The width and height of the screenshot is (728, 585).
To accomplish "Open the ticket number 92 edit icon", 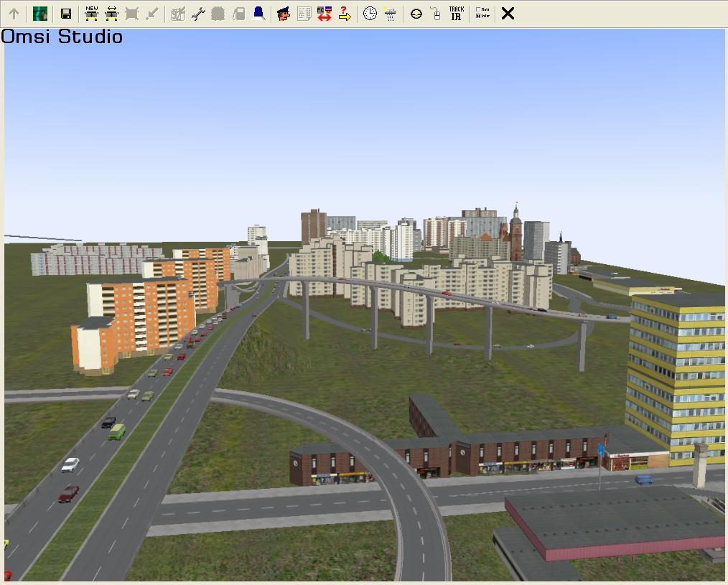I will 178,14.
